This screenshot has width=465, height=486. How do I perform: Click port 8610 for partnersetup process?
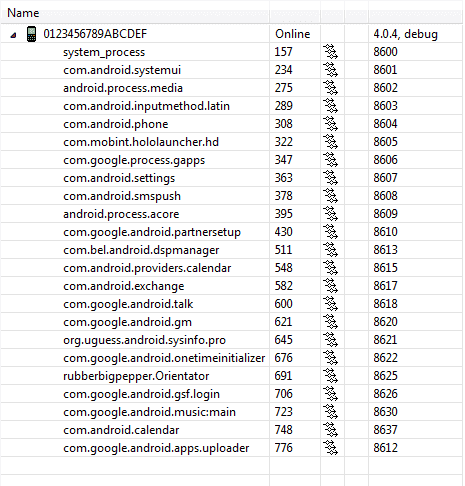pyautogui.click(x=385, y=232)
